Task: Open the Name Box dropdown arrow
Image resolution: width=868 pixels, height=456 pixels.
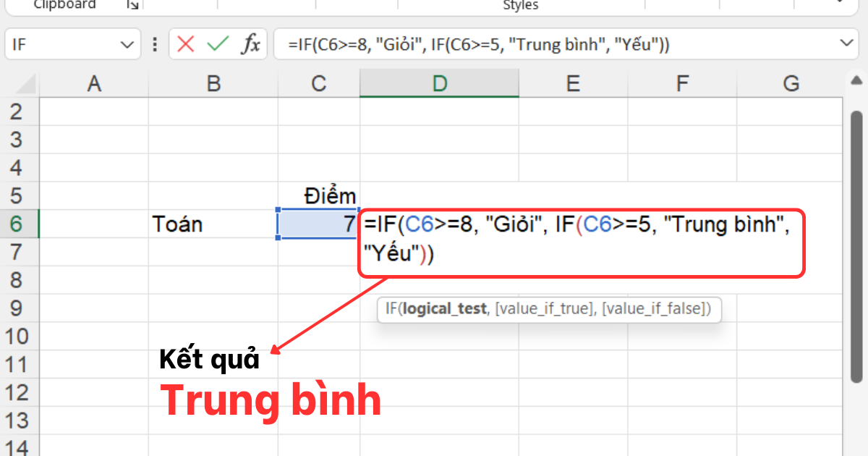Action: coord(125,45)
